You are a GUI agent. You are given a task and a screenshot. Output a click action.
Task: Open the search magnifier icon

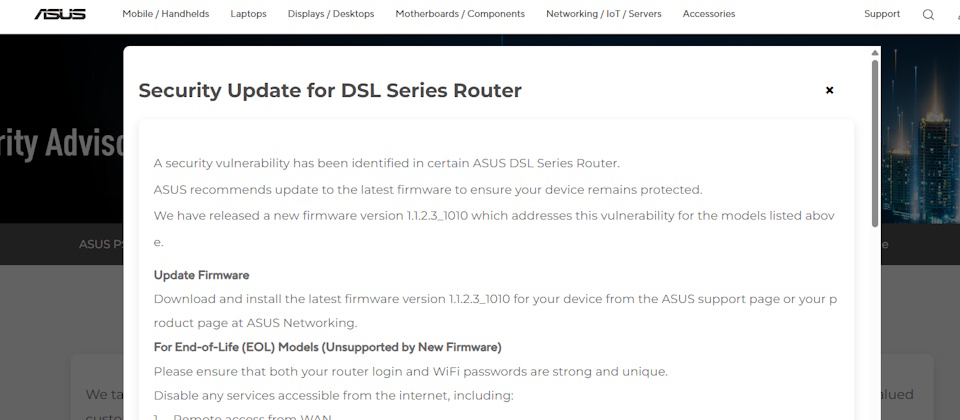[928, 15]
